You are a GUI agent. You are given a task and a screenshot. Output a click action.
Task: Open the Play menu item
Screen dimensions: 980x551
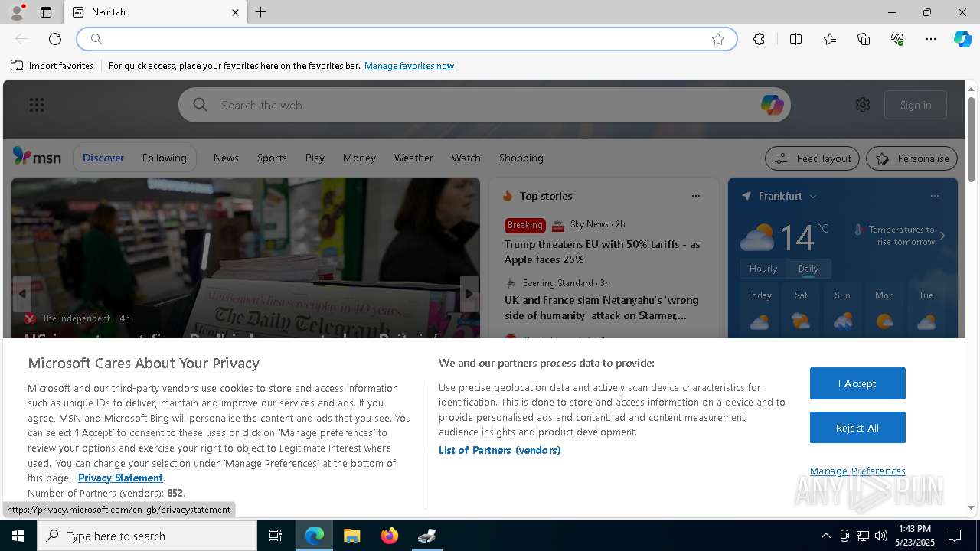coord(315,158)
